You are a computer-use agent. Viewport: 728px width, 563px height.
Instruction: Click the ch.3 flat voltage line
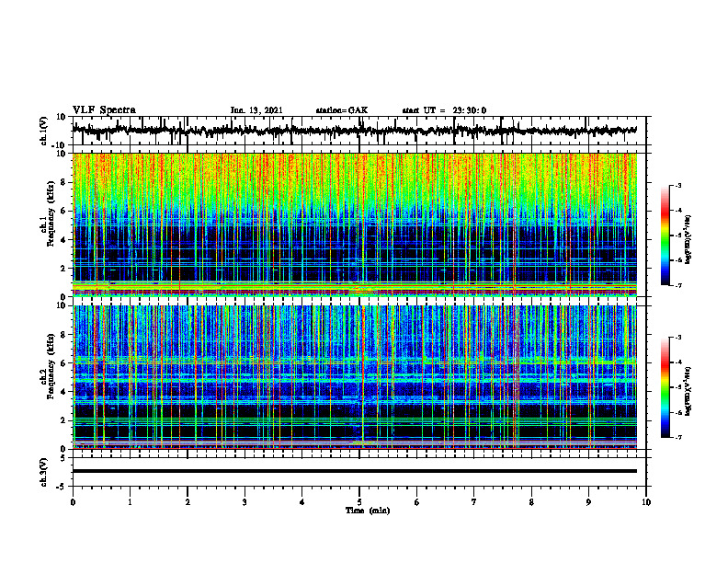(354, 471)
